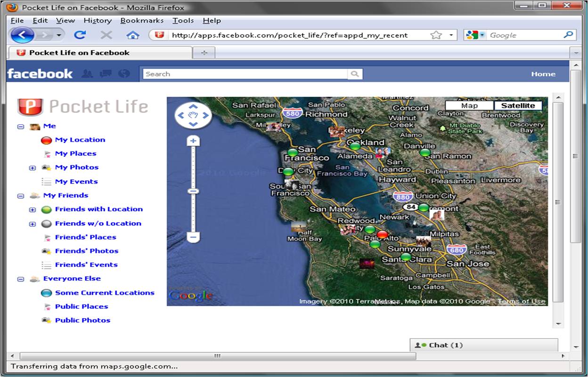The image size is (588, 377).
Task: Open the History menu
Action: 98,21
